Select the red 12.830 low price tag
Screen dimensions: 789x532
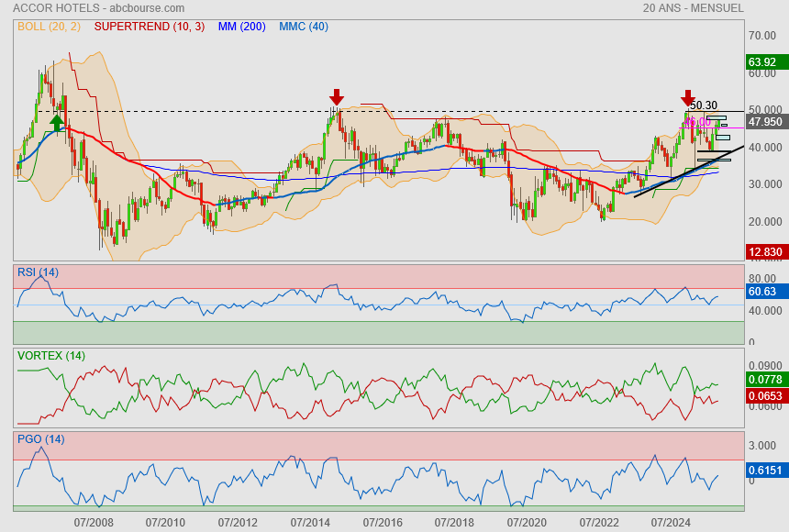coord(763,252)
